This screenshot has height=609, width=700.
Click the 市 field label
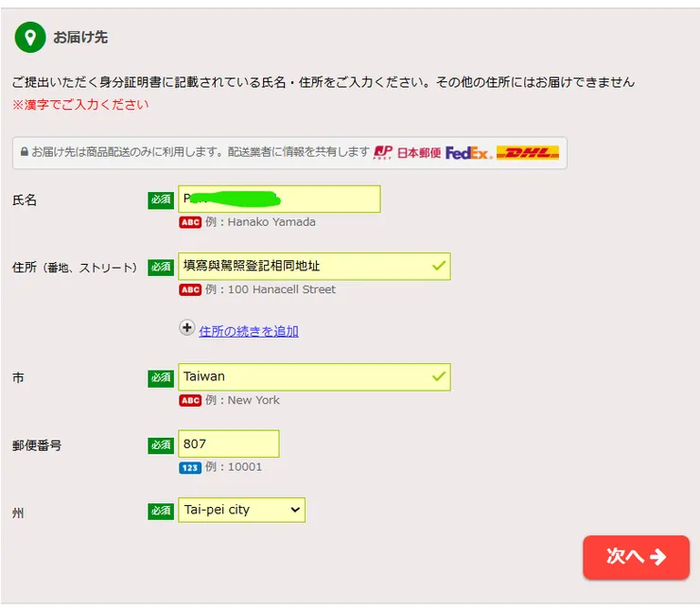pos(18,378)
